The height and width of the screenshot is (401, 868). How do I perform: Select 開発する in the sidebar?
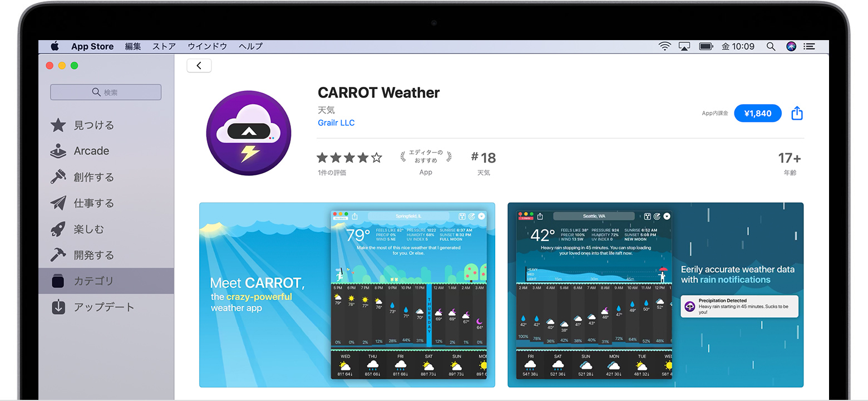[106, 255]
